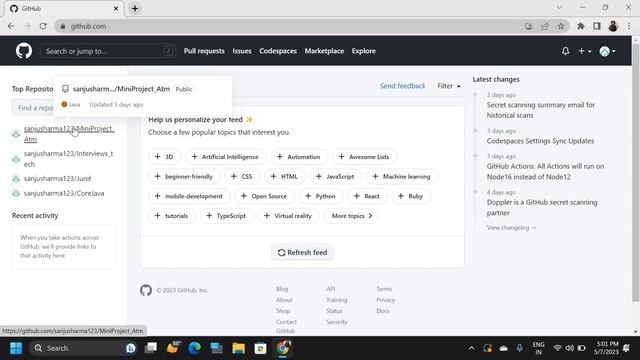Image resolution: width=640 pixels, height=360 pixels.
Task: Open sanjusharma123/Interviews_tech repository
Action: coord(68,159)
